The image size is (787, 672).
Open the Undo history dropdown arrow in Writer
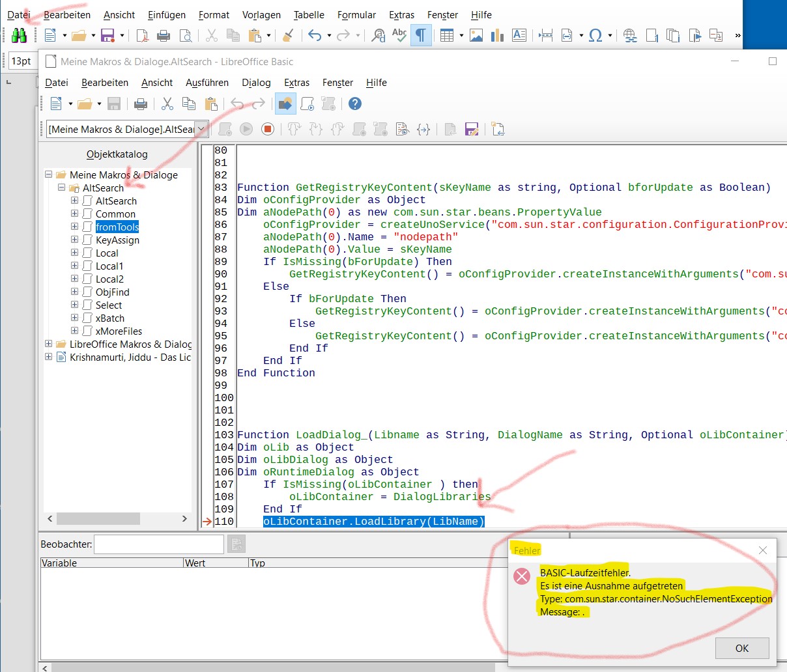[x=329, y=35]
